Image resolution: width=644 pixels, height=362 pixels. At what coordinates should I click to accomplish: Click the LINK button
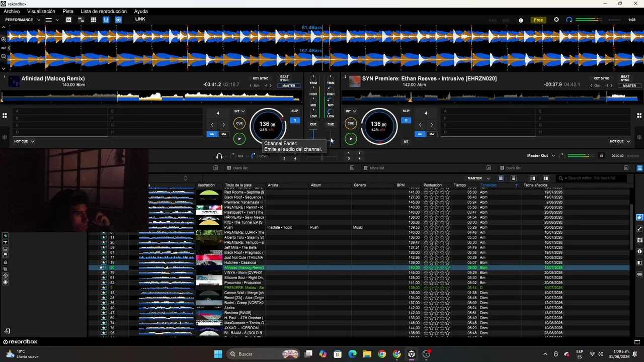pos(140,19)
